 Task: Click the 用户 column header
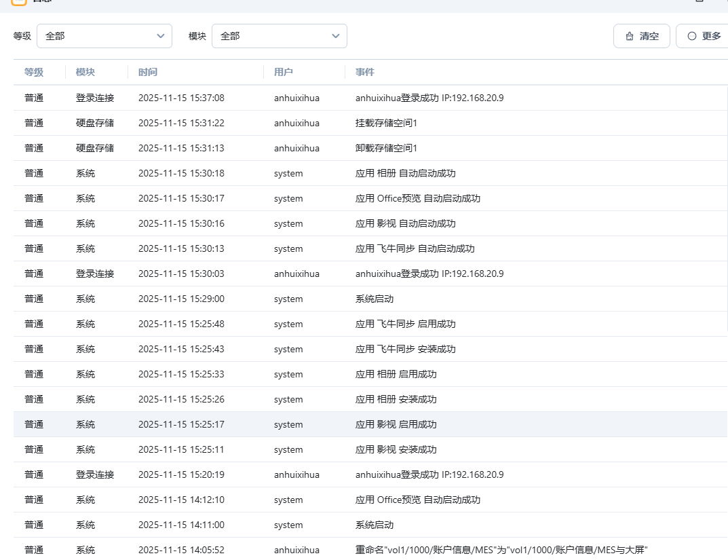[284, 72]
